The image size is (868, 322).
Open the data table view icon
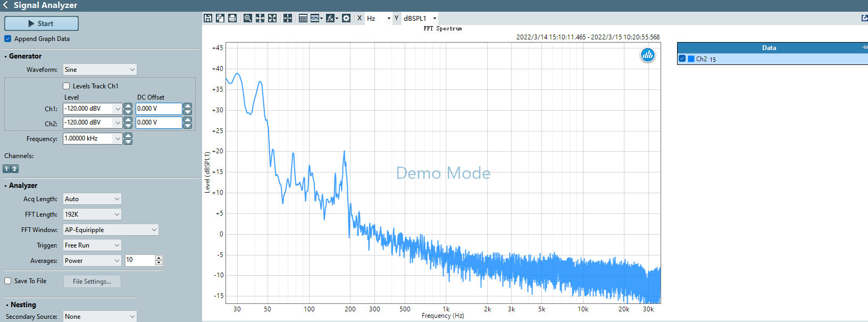click(303, 18)
